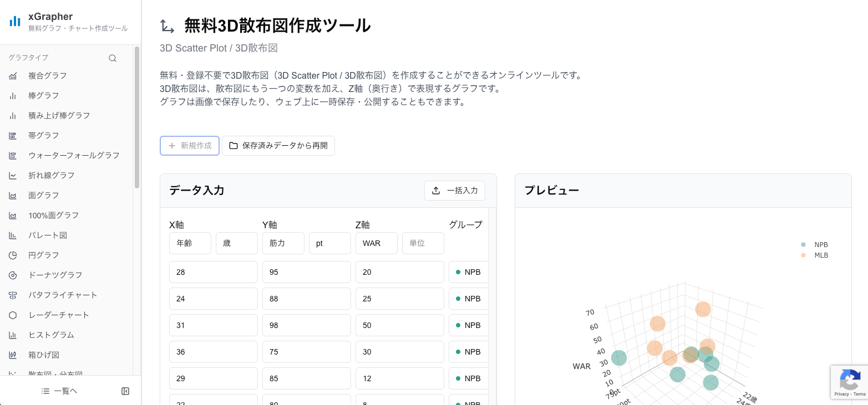Collapse the sidebar with the panel icon
This screenshot has width=868, height=405.
pyautogui.click(x=125, y=391)
